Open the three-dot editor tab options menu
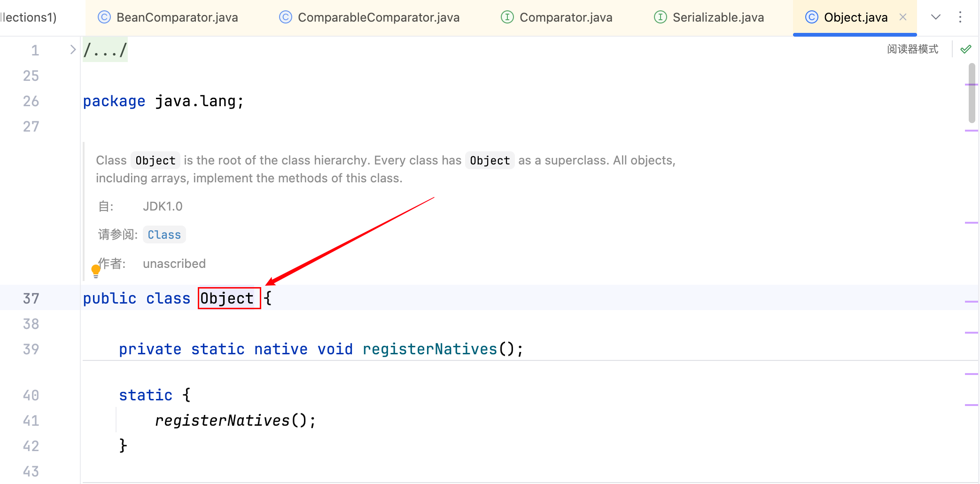 (960, 17)
